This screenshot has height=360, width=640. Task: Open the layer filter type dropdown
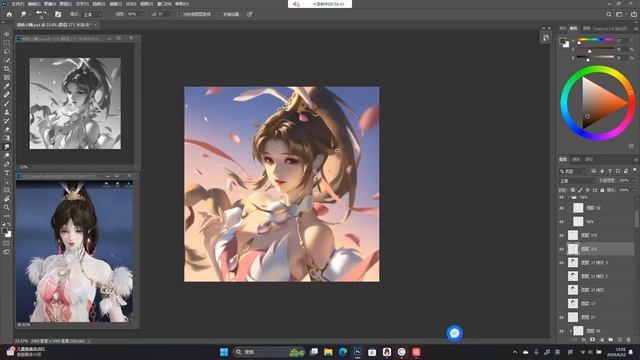(573, 171)
